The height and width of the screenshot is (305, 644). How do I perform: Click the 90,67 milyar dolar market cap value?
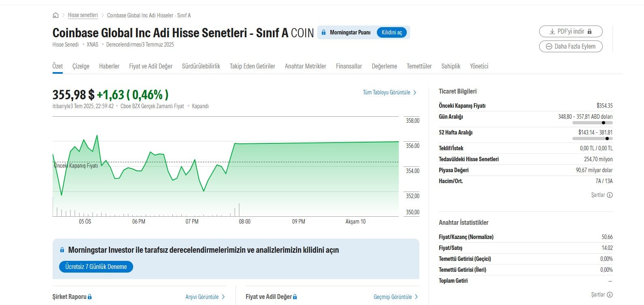tap(594, 170)
